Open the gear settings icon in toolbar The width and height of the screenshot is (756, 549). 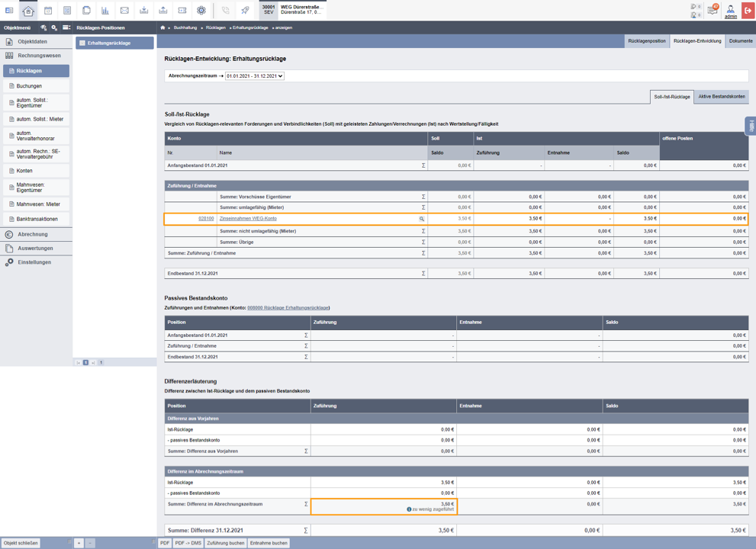point(201,10)
